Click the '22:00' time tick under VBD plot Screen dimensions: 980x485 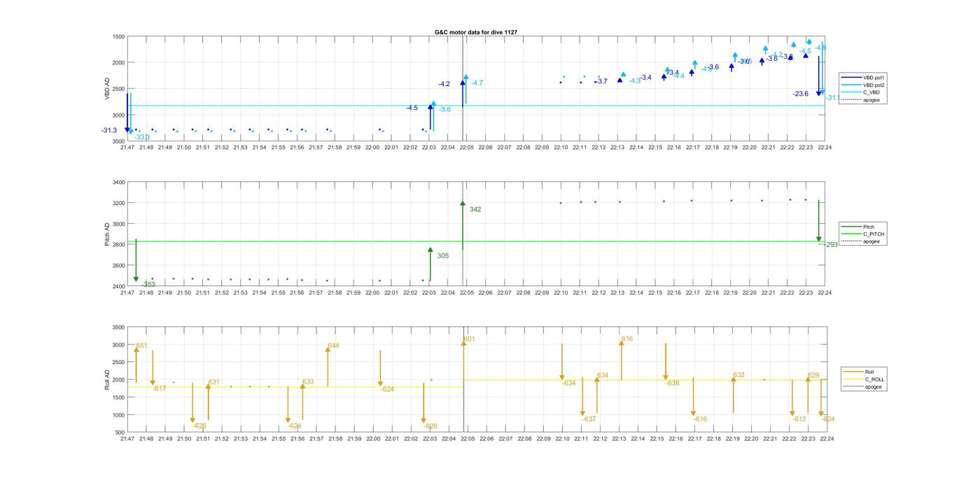tap(372, 148)
